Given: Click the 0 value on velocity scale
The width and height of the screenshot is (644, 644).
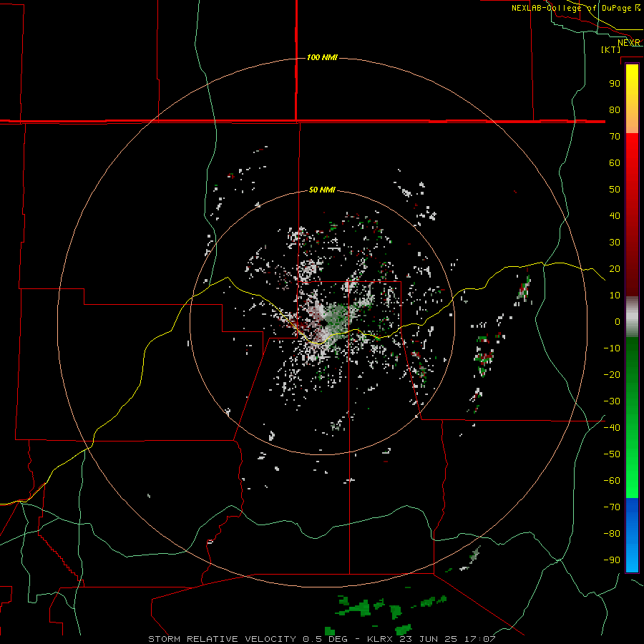Looking at the screenshot, I should click(x=618, y=321).
